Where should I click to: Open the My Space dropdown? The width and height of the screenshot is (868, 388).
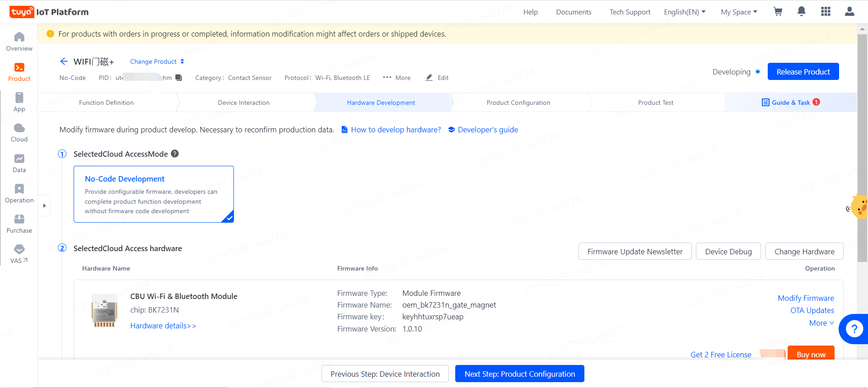coord(739,12)
